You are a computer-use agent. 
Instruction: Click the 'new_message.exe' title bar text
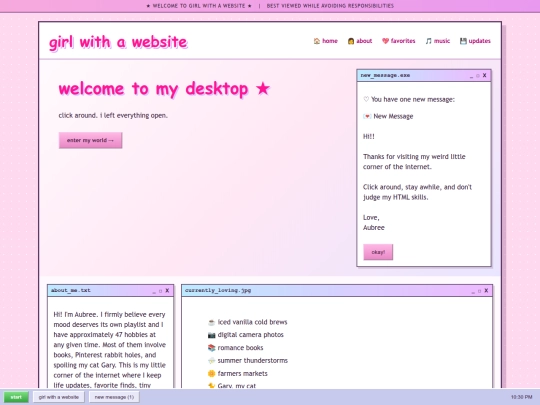click(385, 75)
